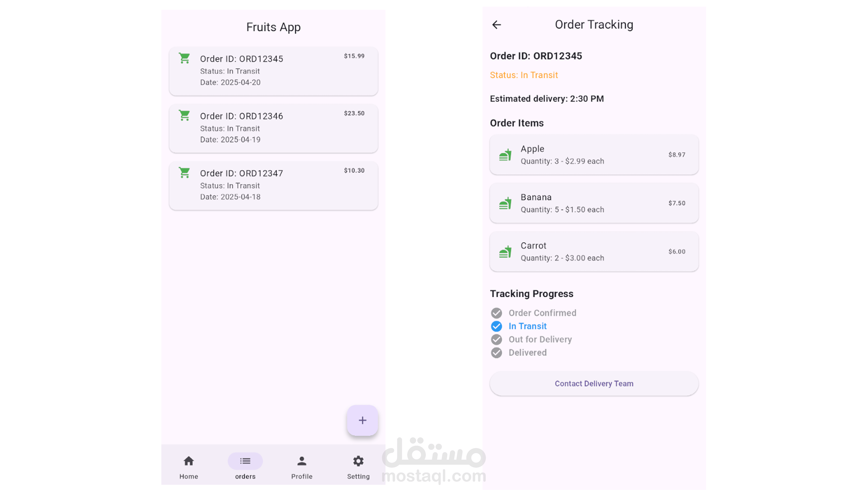The height and width of the screenshot is (495, 868).
Task: Open the Profile tab
Action: (x=302, y=466)
